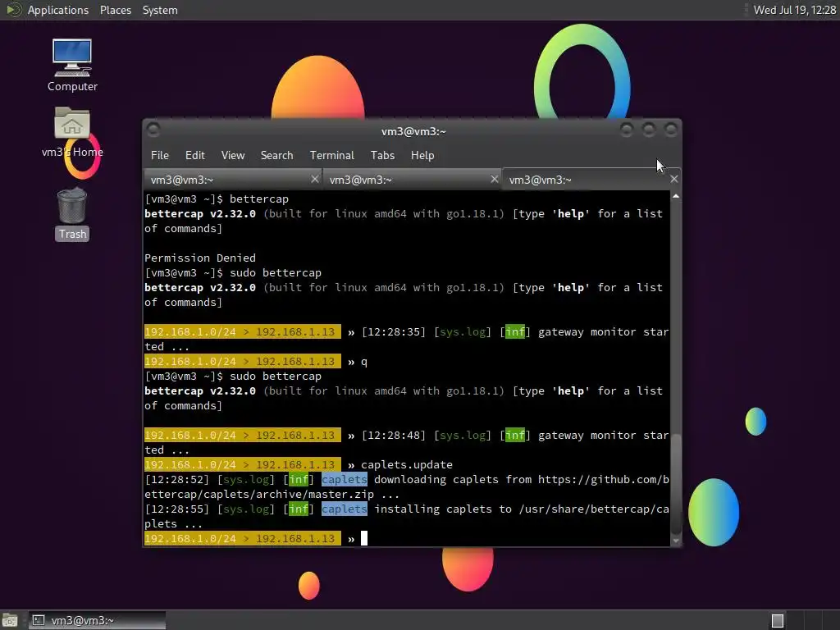The height and width of the screenshot is (630, 840).
Task: Open the Help menu in terminal
Action: (422, 155)
